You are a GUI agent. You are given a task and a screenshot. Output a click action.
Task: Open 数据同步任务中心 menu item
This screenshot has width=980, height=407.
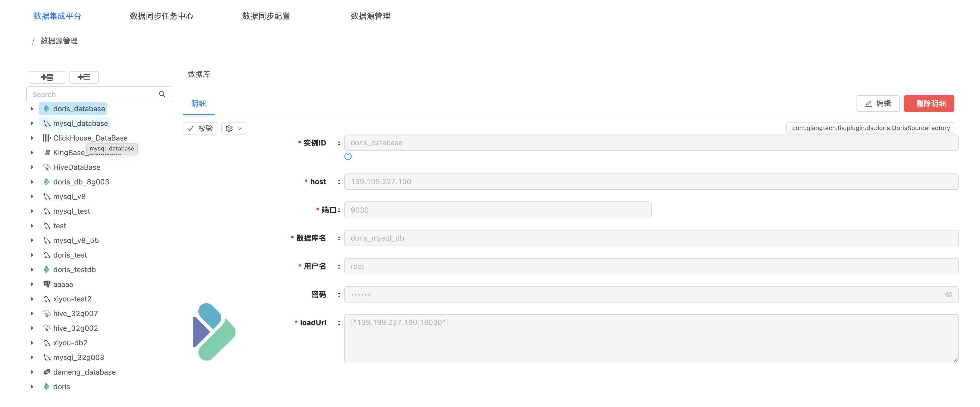[x=162, y=16]
